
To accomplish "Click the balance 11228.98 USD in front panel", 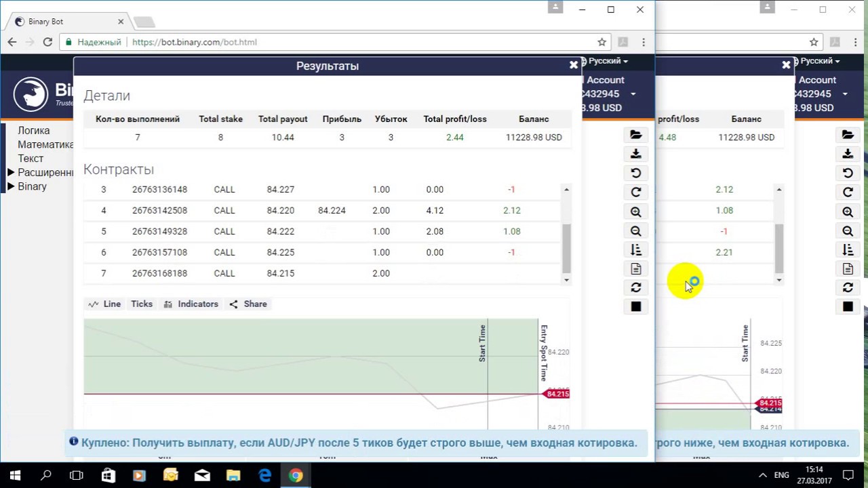I will pyautogui.click(x=534, y=137).
